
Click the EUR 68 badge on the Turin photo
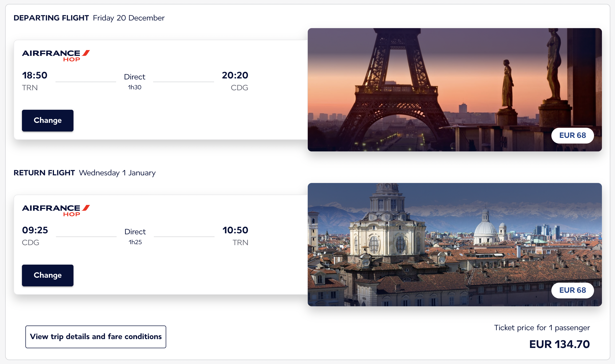(x=572, y=290)
